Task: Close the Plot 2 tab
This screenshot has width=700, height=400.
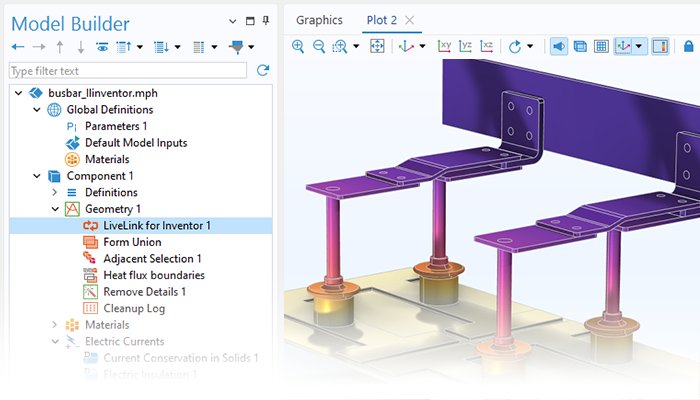Action: click(x=409, y=20)
